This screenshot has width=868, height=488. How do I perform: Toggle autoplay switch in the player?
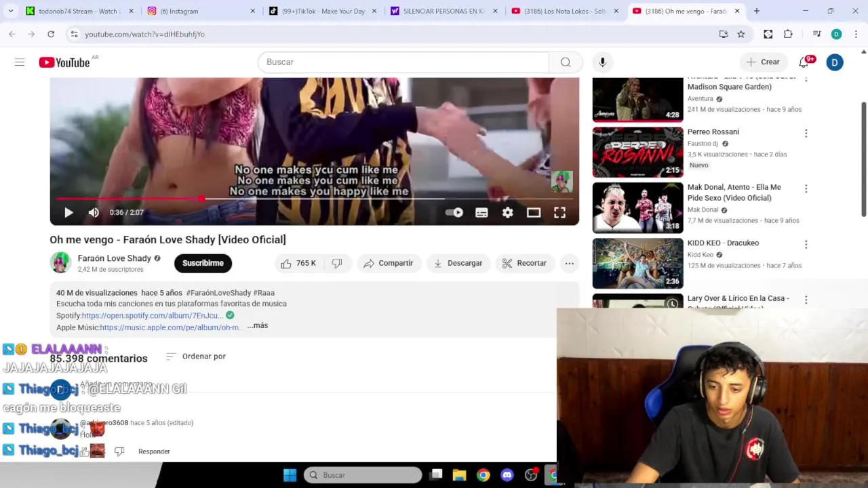454,213
